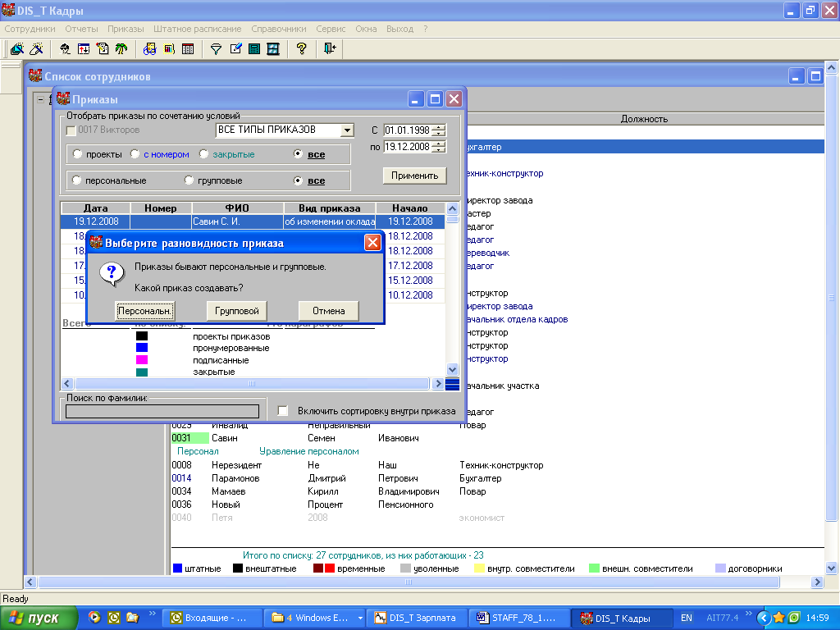Click the palm tree vacation icon
This screenshot has height=630, width=840.
[121, 49]
